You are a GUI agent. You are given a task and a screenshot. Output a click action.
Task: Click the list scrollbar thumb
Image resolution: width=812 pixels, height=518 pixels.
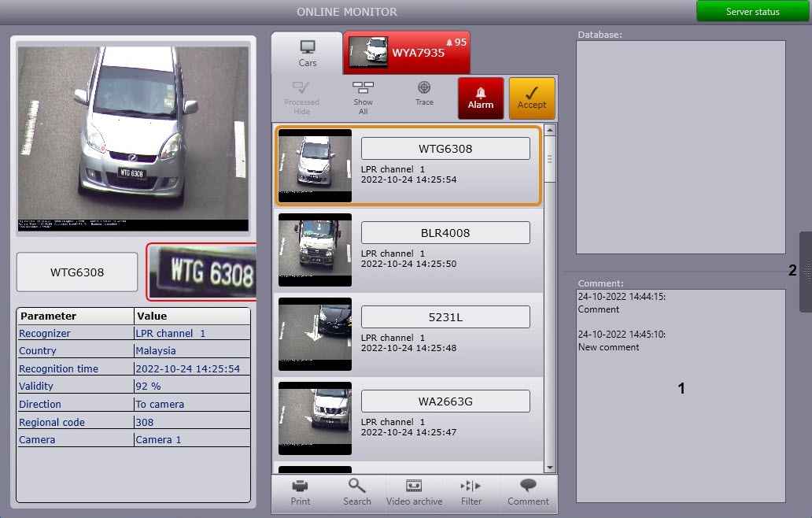pyautogui.click(x=550, y=159)
